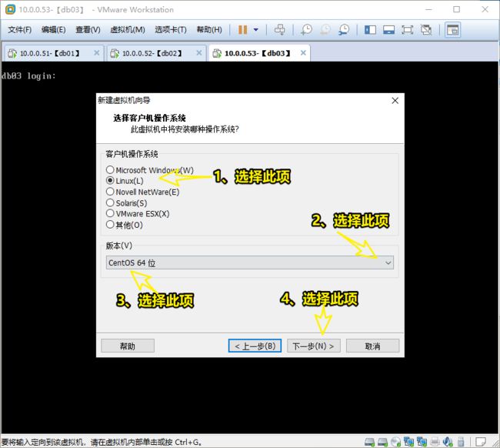
Task: Open the 文件(F) menu
Action: coord(20,30)
